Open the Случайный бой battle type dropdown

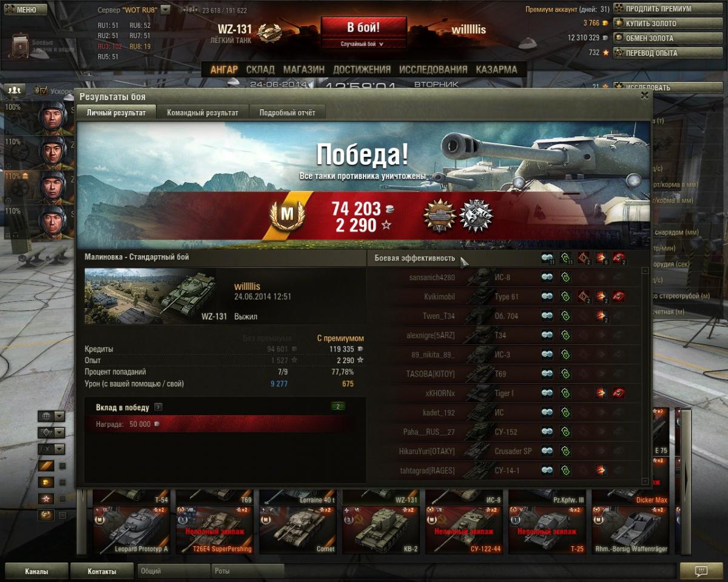point(363,44)
